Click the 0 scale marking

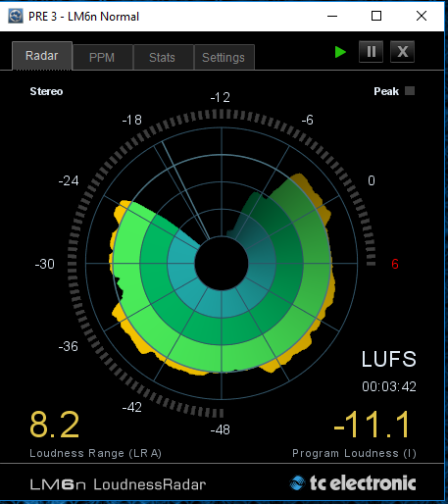tap(372, 180)
